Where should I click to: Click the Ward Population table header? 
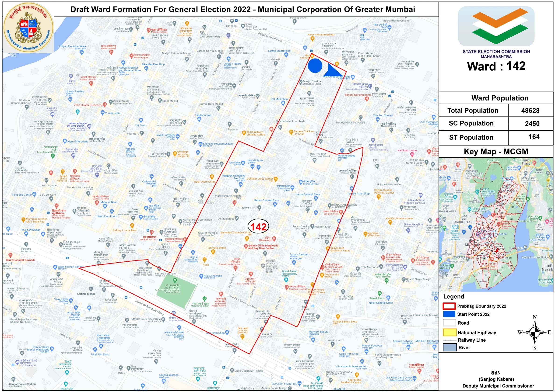coord(500,98)
